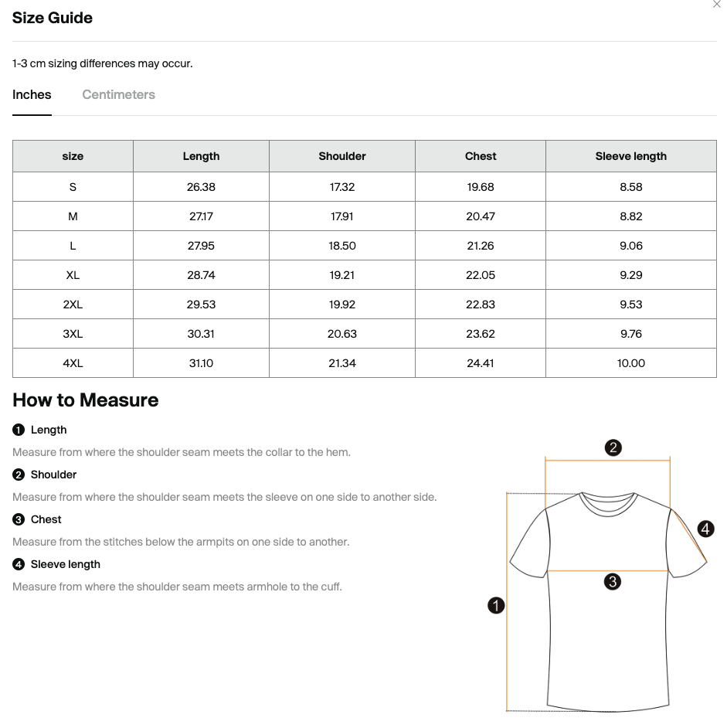The height and width of the screenshot is (728, 727).
Task: Click the 4XL size cell
Action: [73, 363]
